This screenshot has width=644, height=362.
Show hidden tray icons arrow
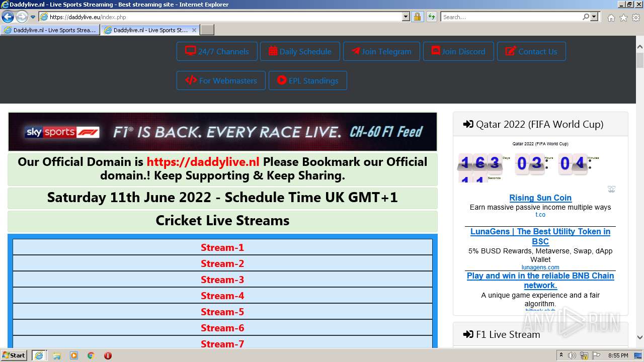[x=561, y=355]
